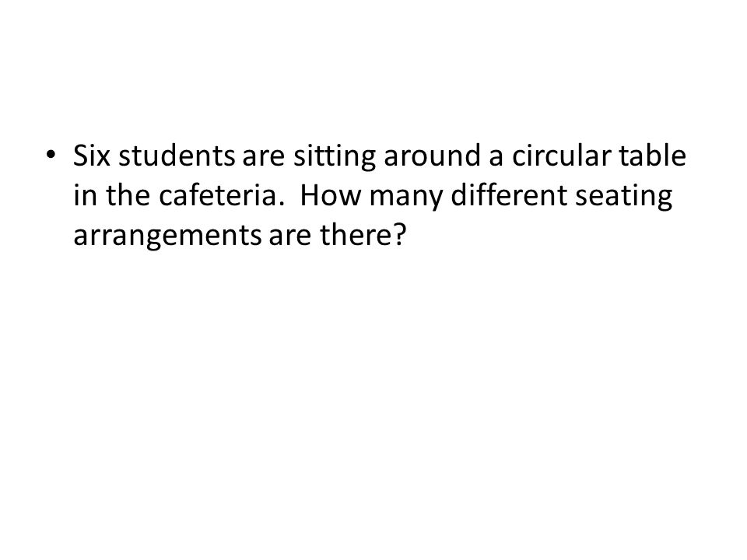Select the word "different"
The height and width of the screenshot is (560, 747).
point(509,195)
